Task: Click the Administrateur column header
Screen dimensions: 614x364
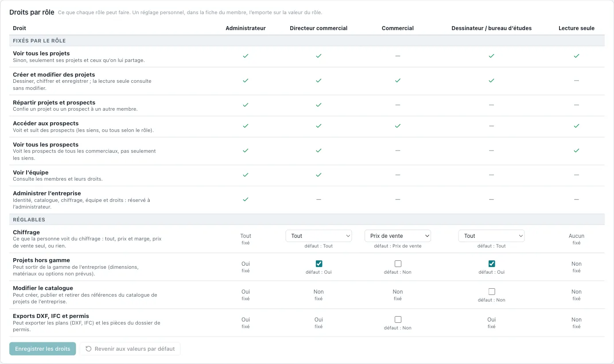Action: [x=245, y=28]
